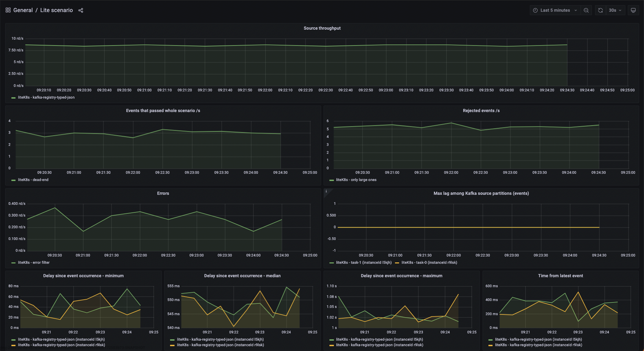
Task: Toggle the liteK8s - dead-end legend series
Action: coord(33,180)
